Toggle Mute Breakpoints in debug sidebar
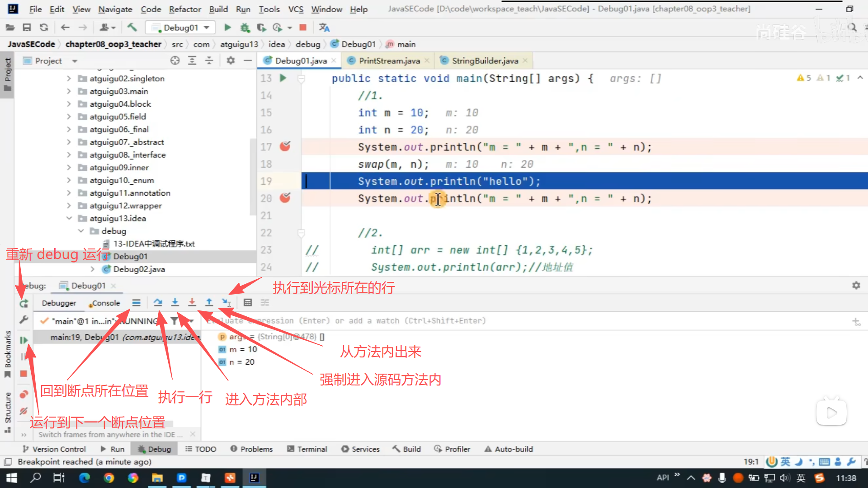This screenshot has height=488, width=868. pos(24,411)
